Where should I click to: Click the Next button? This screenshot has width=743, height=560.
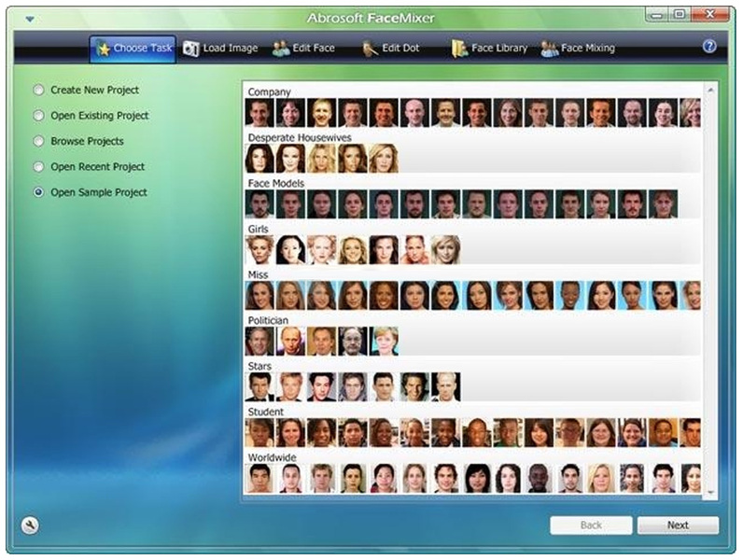(x=678, y=525)
